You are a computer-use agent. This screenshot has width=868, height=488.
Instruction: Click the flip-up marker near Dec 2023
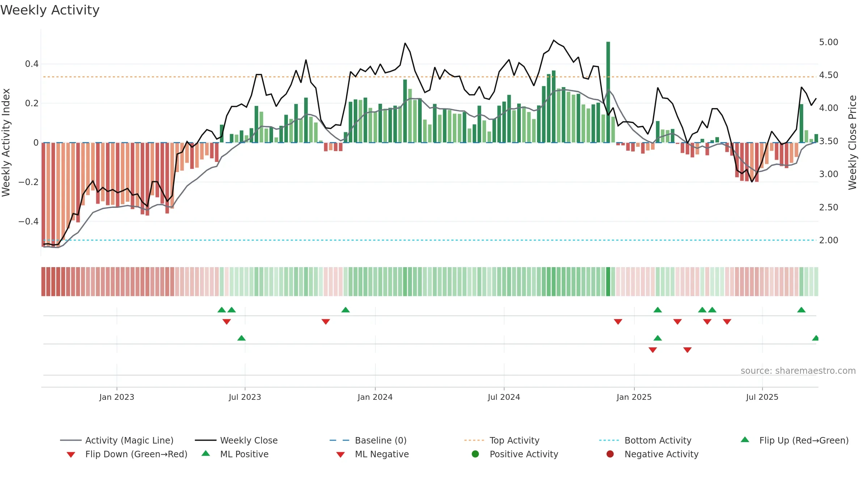[x=345, y=310]
